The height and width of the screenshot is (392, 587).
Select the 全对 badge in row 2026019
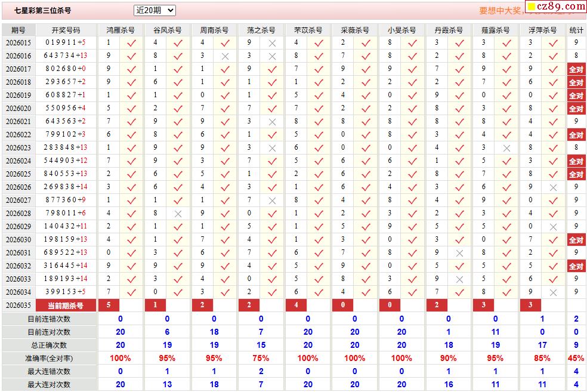pyautogui.click(x=576, y=95)
